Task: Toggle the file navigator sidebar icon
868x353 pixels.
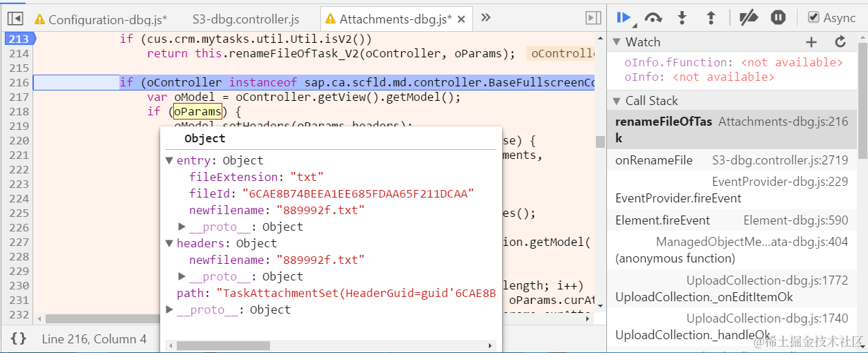Action: coord(15,18)
